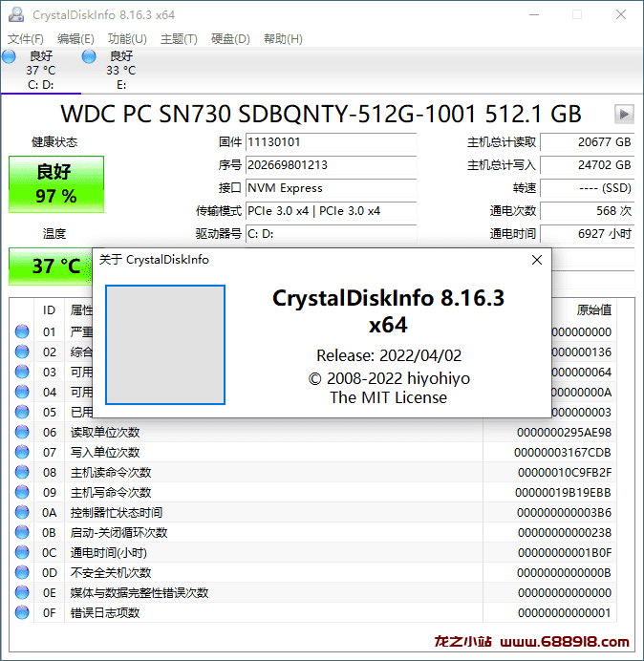644x661 pixels.
Task: Click status orb for 读取单位次数 row
Action: pyautogui.click(x=22, y=432)
